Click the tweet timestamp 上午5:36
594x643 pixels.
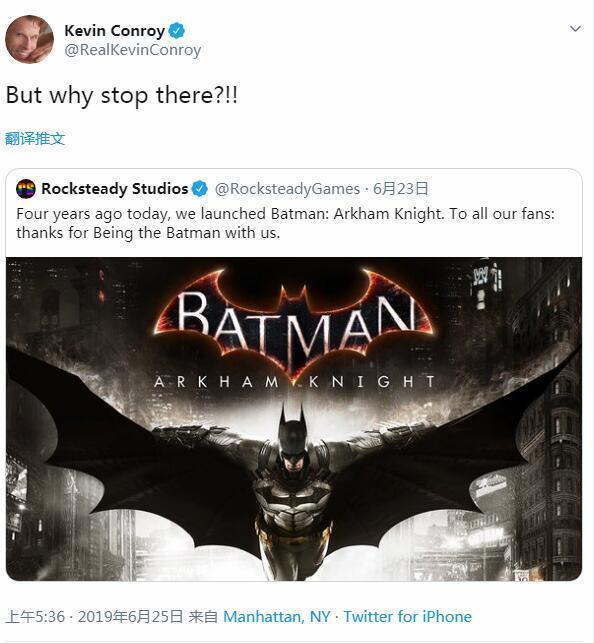click(x=35, y=617)
